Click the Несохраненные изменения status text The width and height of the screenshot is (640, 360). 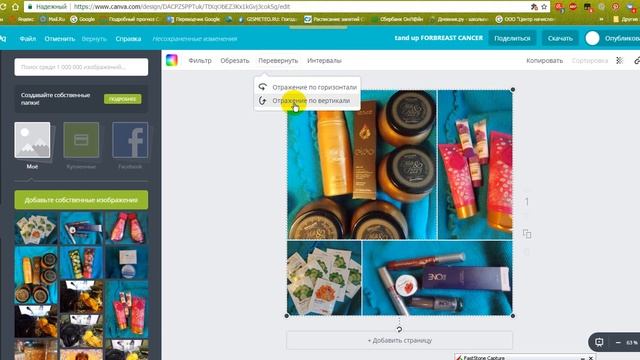coord(195,39)
